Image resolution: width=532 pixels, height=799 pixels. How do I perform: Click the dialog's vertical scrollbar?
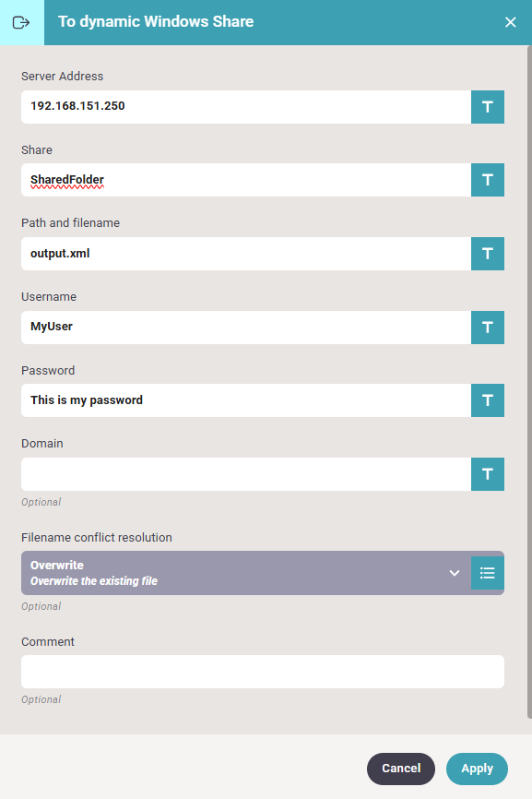click(529, 382)
